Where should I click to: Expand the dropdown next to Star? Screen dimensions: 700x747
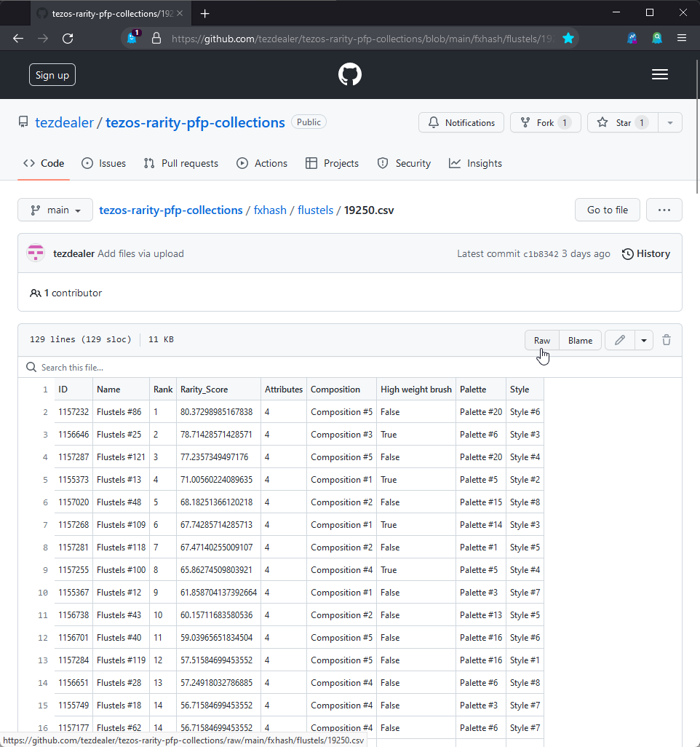click(670, 122)
